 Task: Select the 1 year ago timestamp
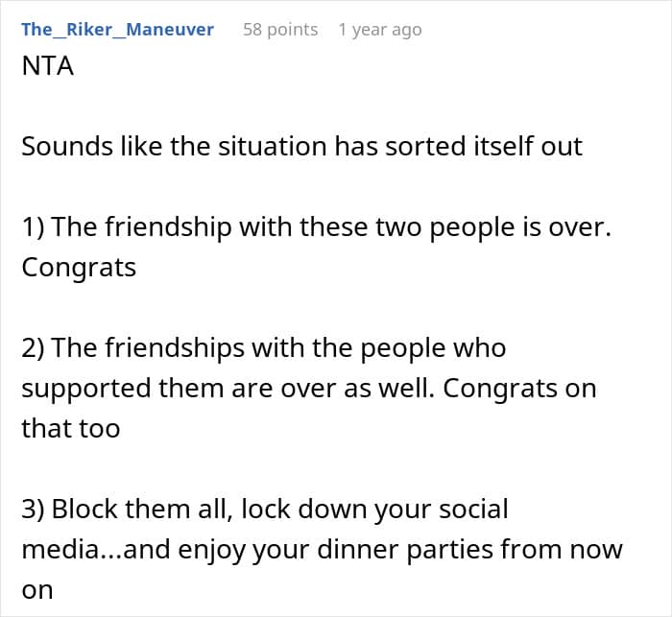click(380, 30)
